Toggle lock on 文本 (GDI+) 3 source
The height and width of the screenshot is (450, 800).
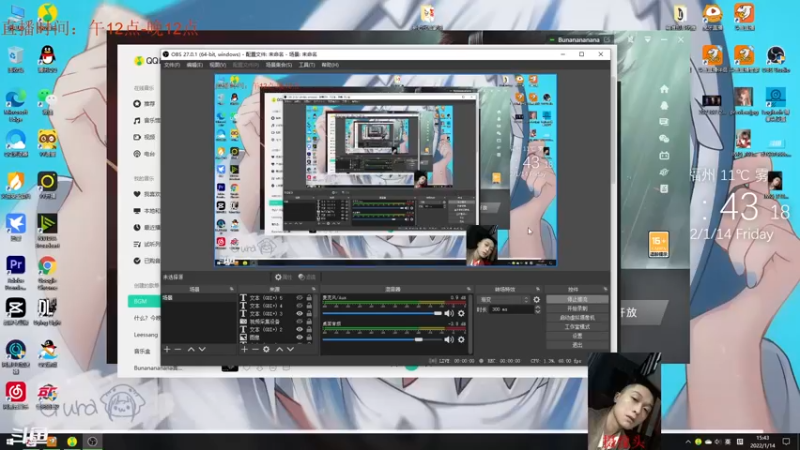(309, 313)
